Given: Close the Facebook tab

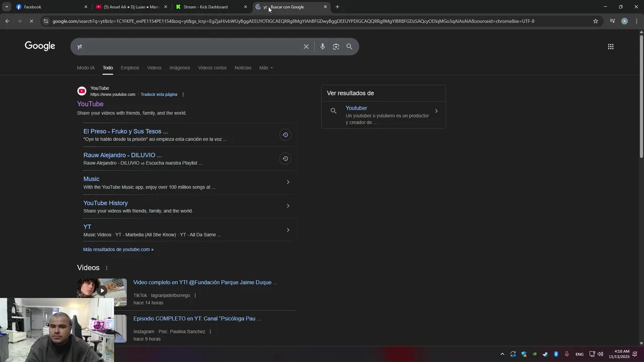Looking at the screenshot, I should [86, 7].
